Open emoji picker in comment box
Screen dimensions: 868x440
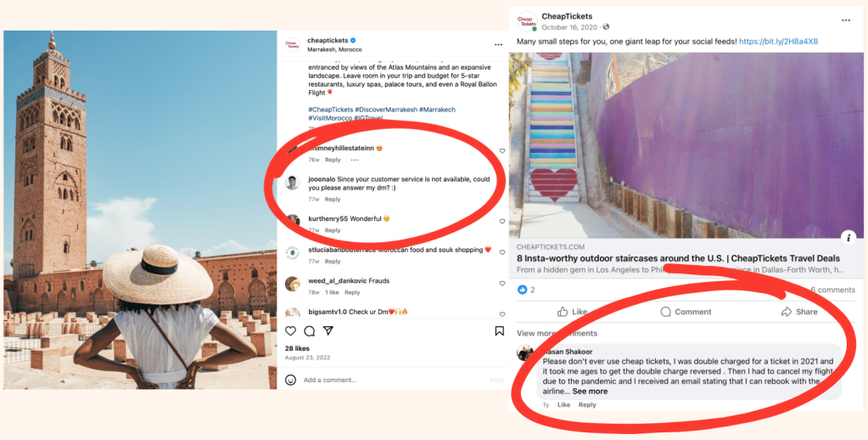click(x=290, y=380)
